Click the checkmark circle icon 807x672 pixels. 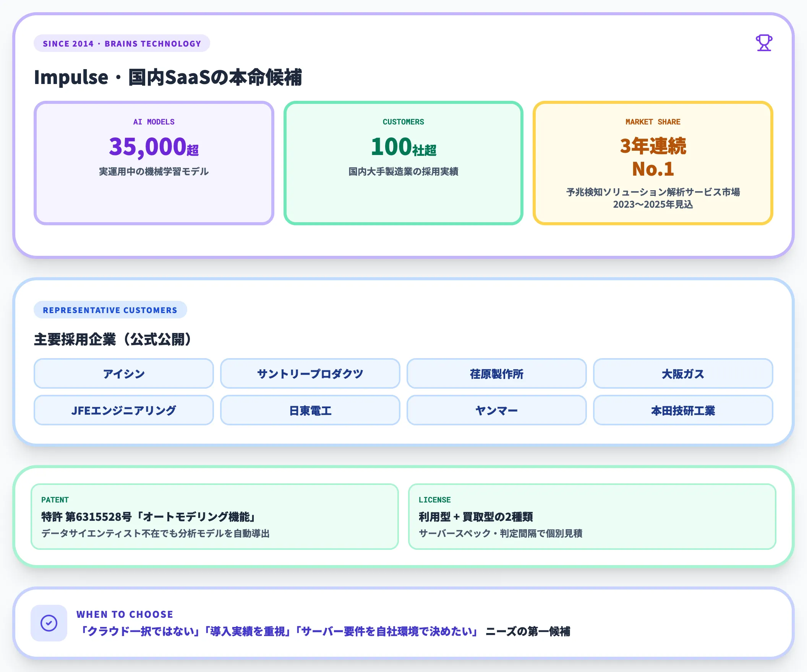pos(49,623)
